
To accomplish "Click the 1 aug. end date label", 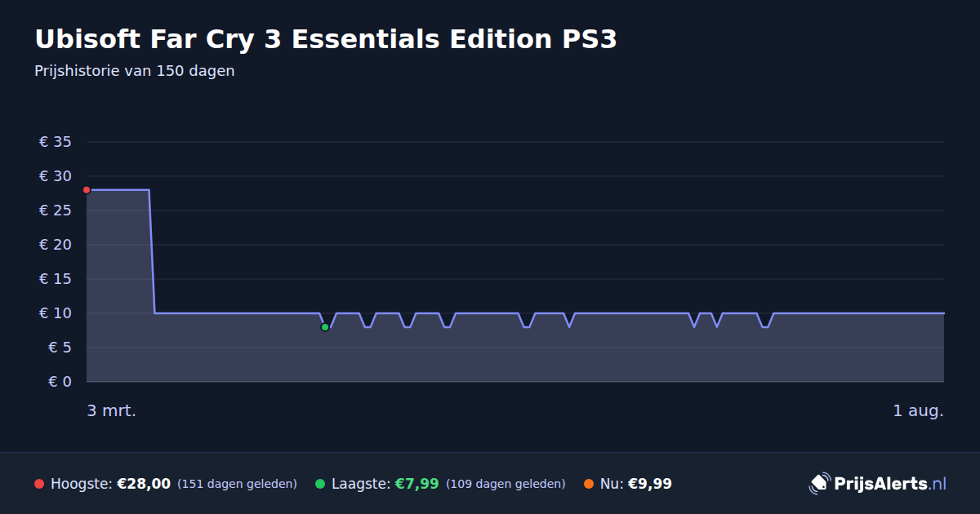I will pyautogui.click(x=918, y=410).
